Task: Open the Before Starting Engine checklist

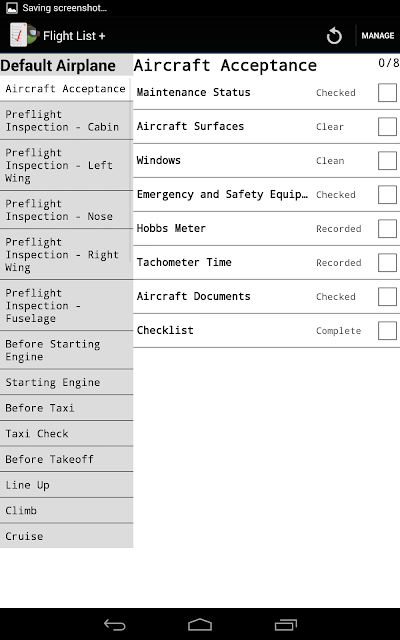Action: tap(66, 350)
